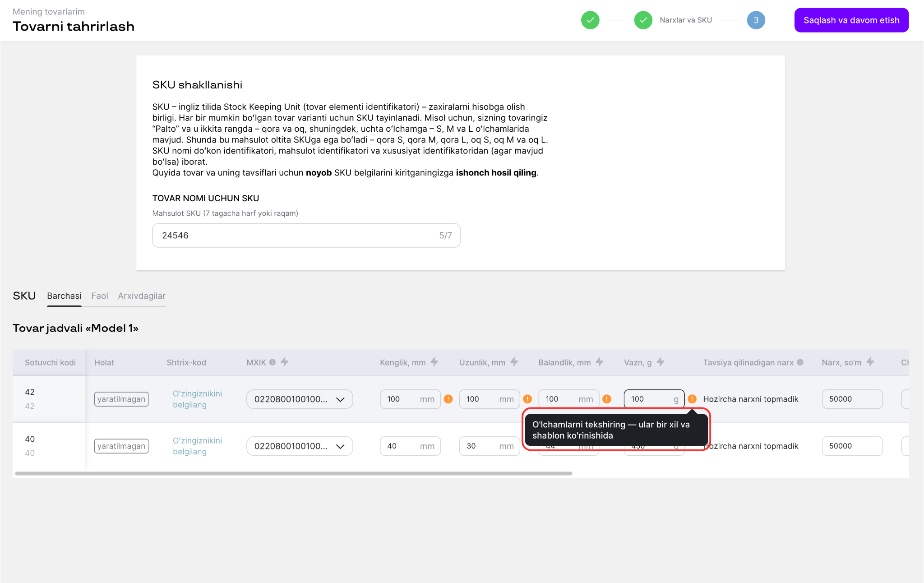The height and width of the screenshot is (583, 924).
Task: Click yaratilmagan status badge in row 42
Action: point(121,399)
